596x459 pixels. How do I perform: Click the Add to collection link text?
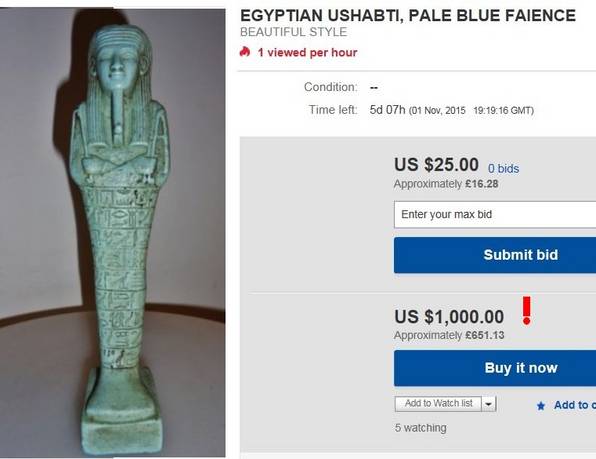(x=575, y=405)
